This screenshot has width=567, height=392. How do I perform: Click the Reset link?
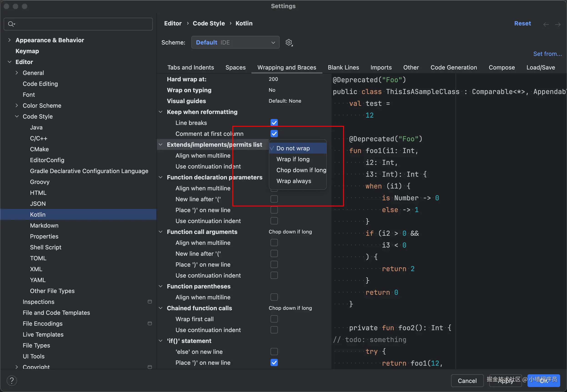click(522, 23)
